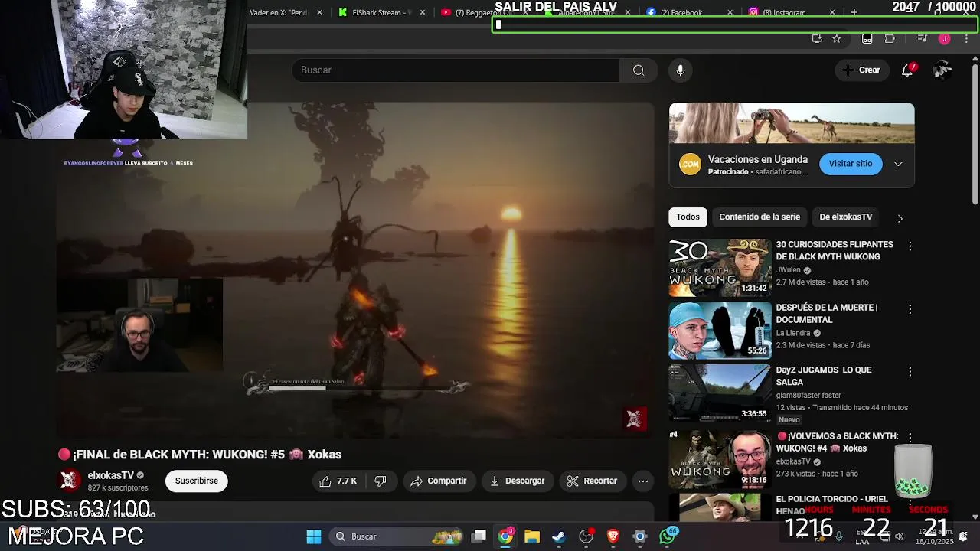Open Brave browser from the taskbar
Viewport: 980px width, 551px height.
tap(612, 536)
